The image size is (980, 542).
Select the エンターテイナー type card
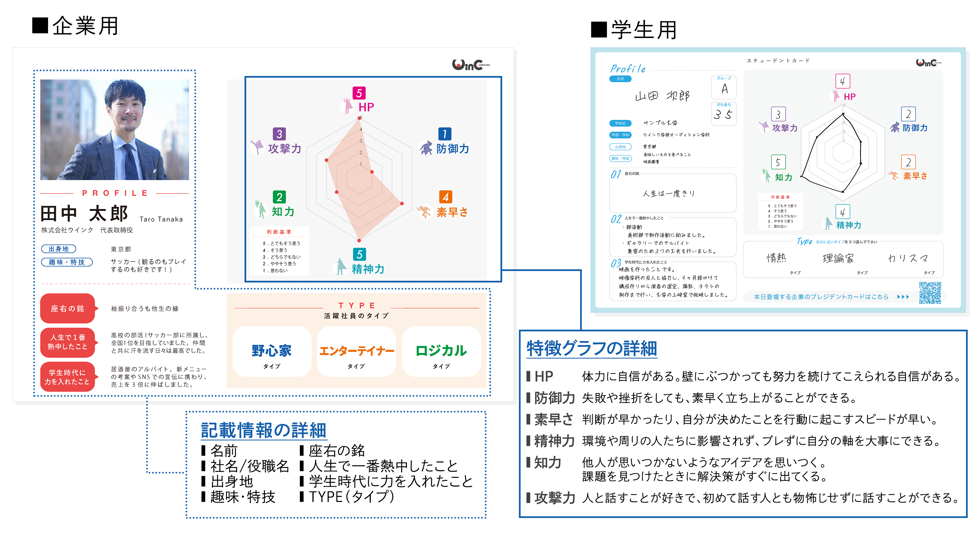point(356,351)
